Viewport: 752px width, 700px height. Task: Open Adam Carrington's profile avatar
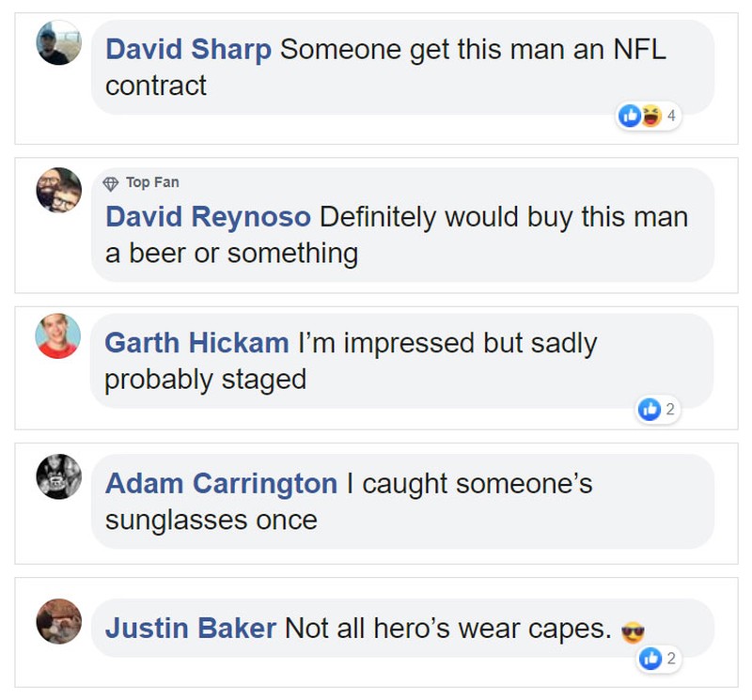(58, 476)
